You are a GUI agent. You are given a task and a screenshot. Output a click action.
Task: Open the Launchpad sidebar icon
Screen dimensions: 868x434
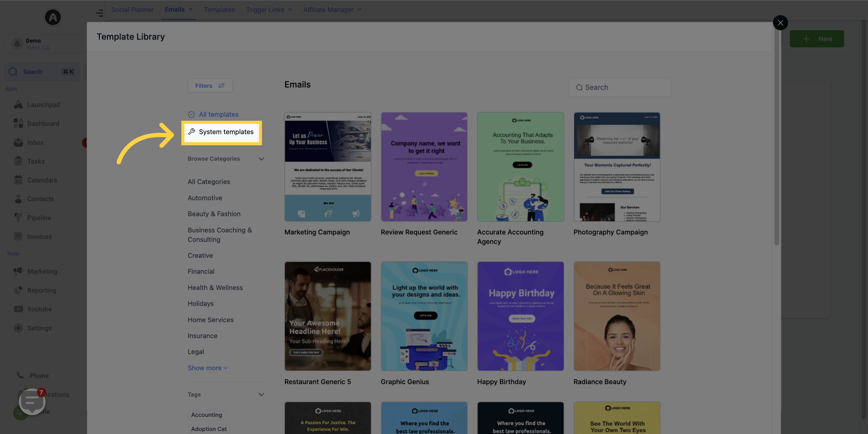pos(18,105)
